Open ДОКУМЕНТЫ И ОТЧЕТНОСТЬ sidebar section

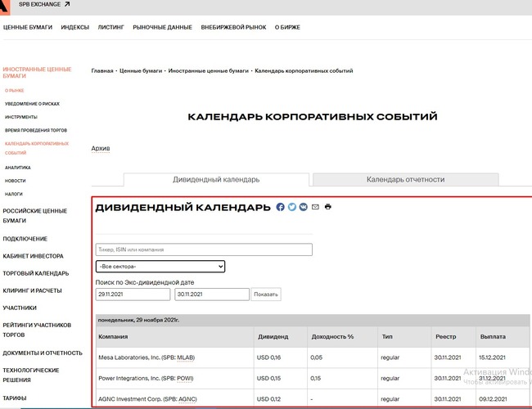coord(43,353)
